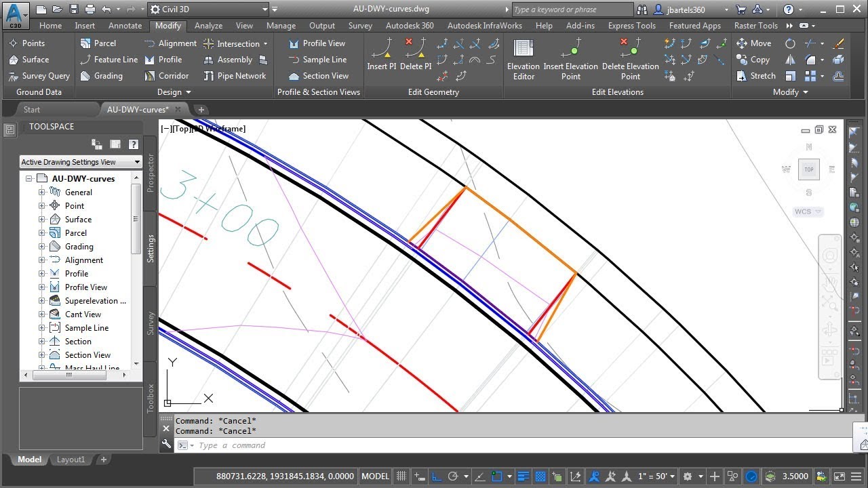
Task: Open the Start file tab
Action: (32, 110)
